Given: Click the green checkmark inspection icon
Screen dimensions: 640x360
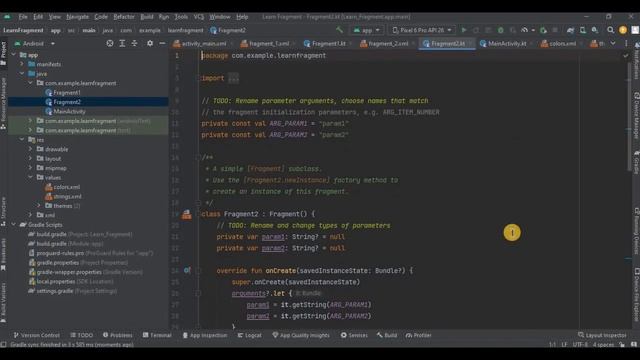Looking at the screenshot, I should (x=625, y=56).
